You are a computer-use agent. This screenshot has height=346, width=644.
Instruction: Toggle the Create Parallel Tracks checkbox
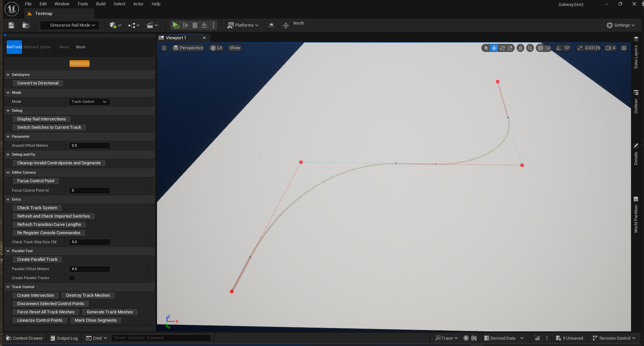click(72, 278)
